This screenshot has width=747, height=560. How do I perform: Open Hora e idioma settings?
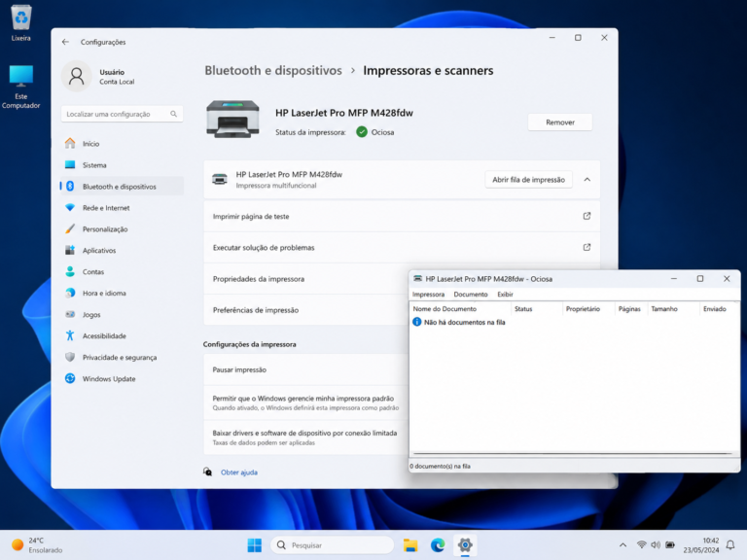tap(122, 293)
